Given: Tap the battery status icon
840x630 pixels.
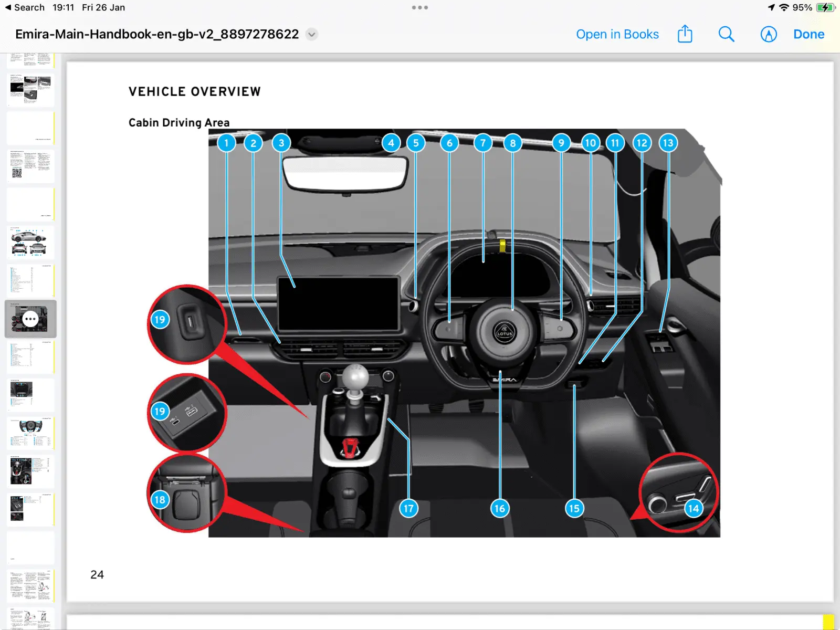Looking at the screenshot, I should click(825, 7).
